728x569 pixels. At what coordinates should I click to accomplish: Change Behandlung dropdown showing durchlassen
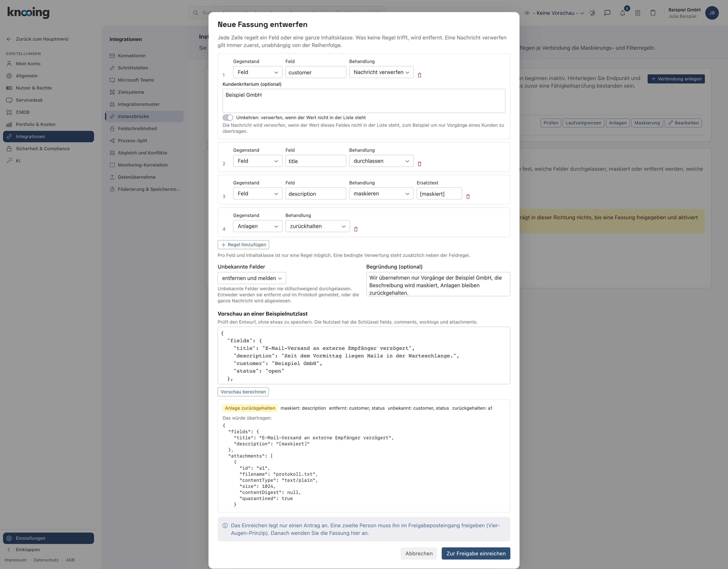click(381, 161)
